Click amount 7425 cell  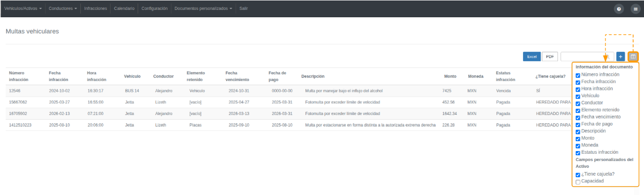coord(447,90)
